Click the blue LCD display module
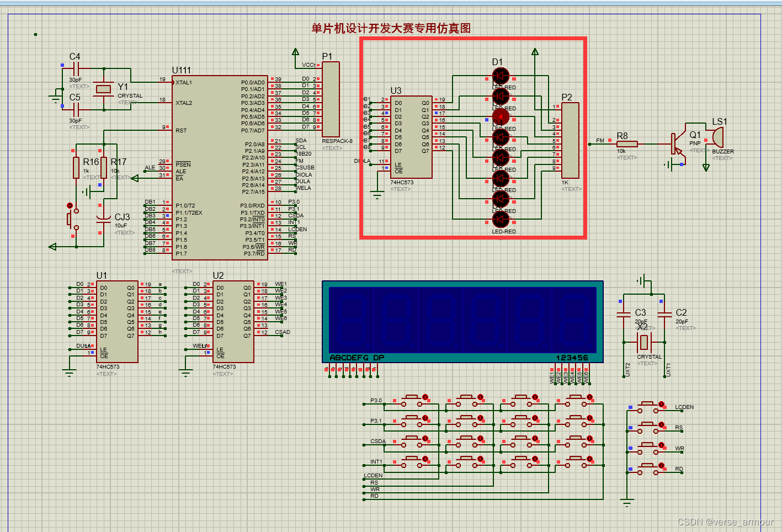Image resolution: width=782 pixels, height=532 pixels. coord(462,322)
